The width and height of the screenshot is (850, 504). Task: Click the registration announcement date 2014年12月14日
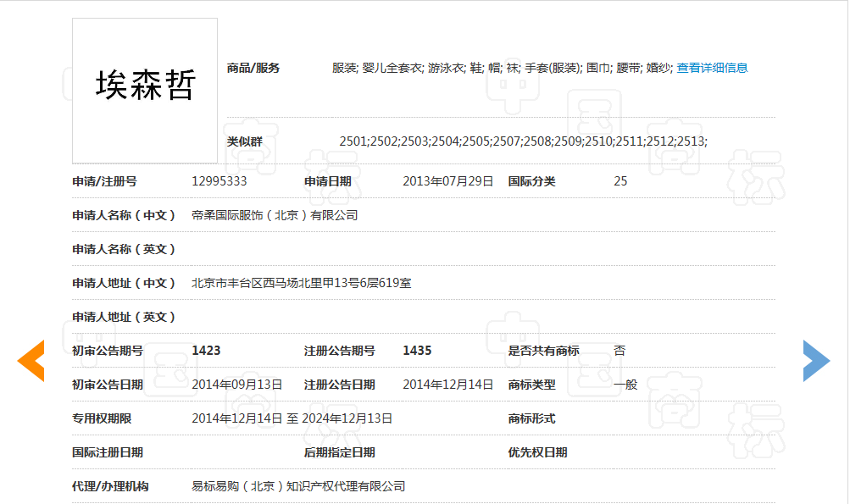point(447,385)
